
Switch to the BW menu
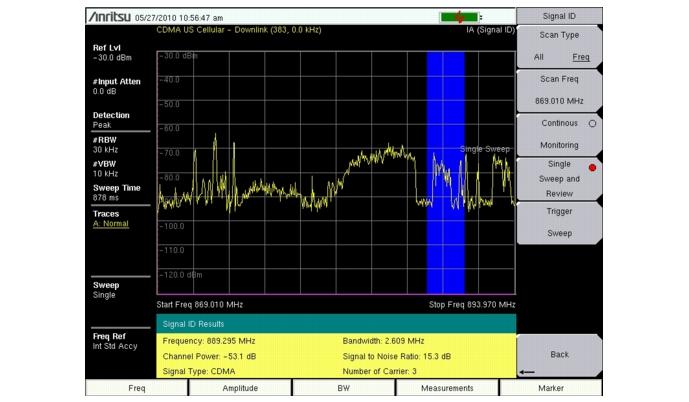[343, 388]
